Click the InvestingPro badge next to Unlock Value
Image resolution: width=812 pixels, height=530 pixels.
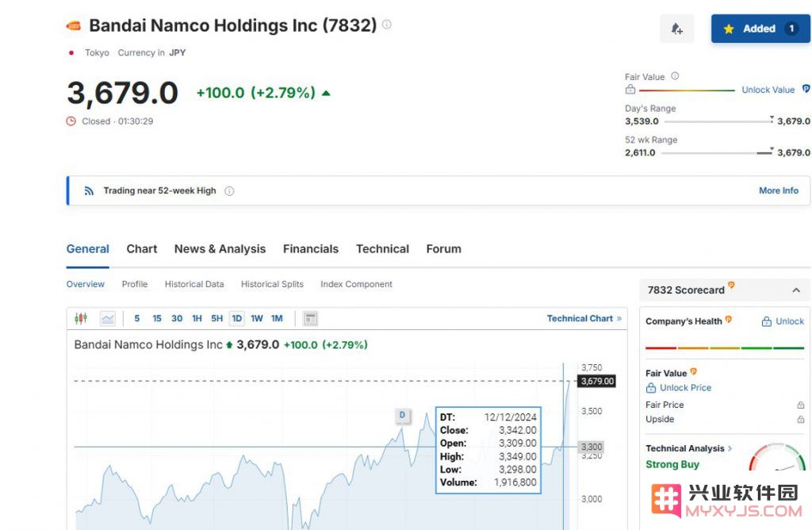coord(806,89)
